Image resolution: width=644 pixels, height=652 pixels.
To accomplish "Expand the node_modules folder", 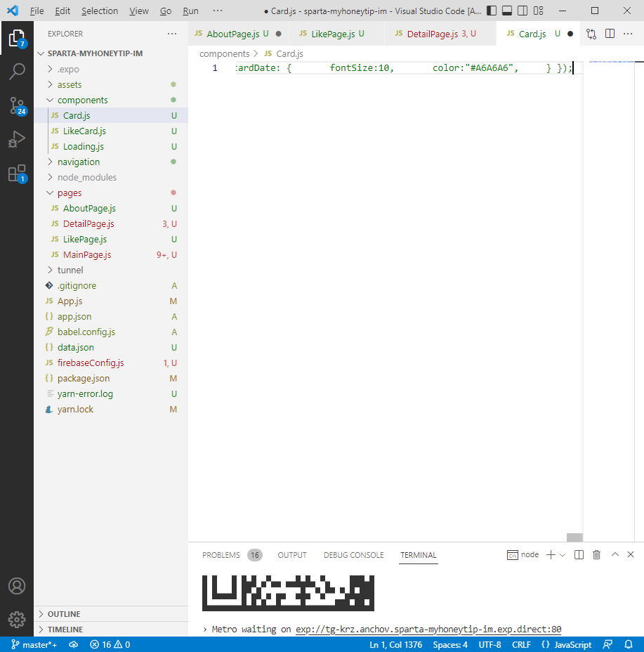I will pyautogui.click(x=110, y=178).
